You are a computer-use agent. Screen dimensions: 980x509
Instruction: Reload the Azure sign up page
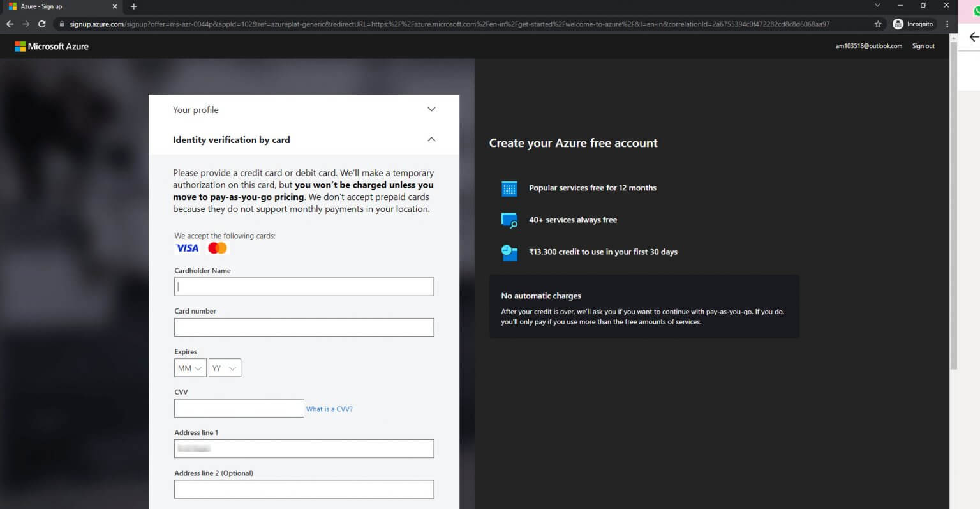point(42,24)
